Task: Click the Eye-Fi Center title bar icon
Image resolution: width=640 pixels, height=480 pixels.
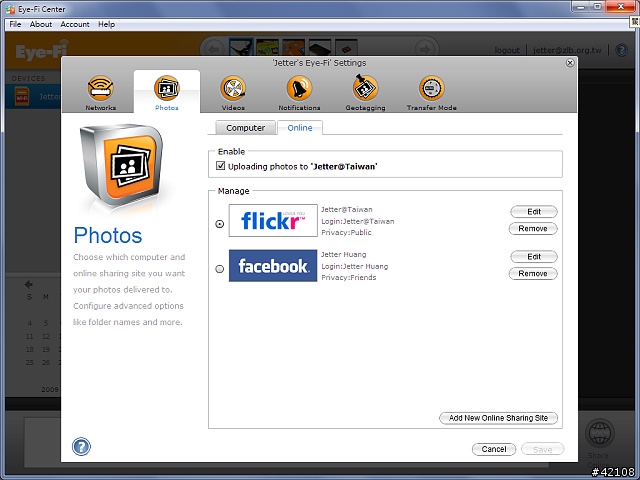Action: tap(10, 9)
